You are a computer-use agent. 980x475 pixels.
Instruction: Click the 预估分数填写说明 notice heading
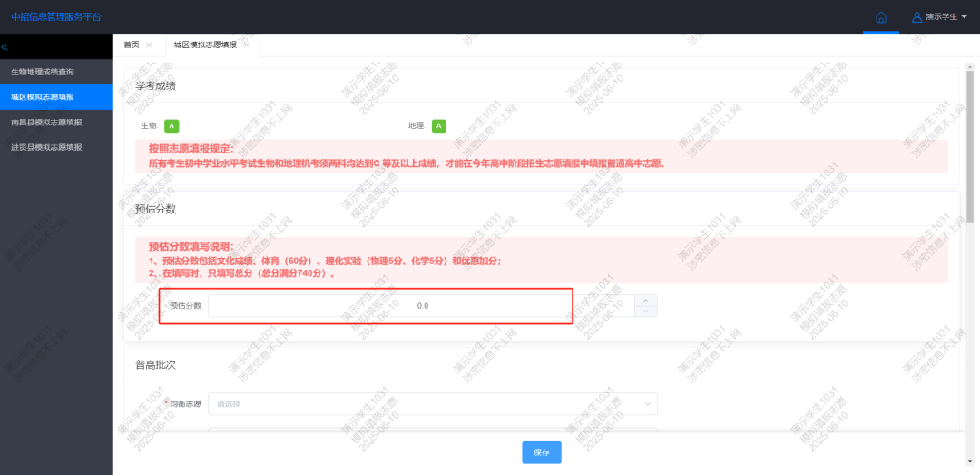click(191, 246)
